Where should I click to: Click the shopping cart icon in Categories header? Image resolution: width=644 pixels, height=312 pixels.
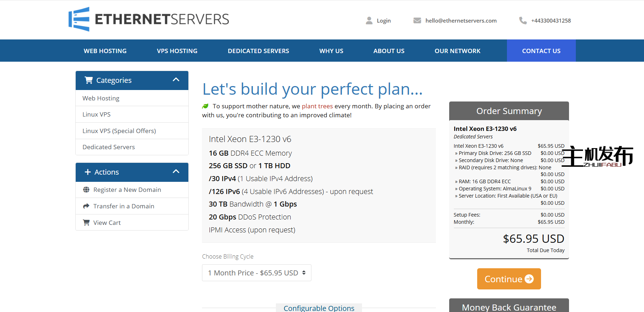click(89, 80)
